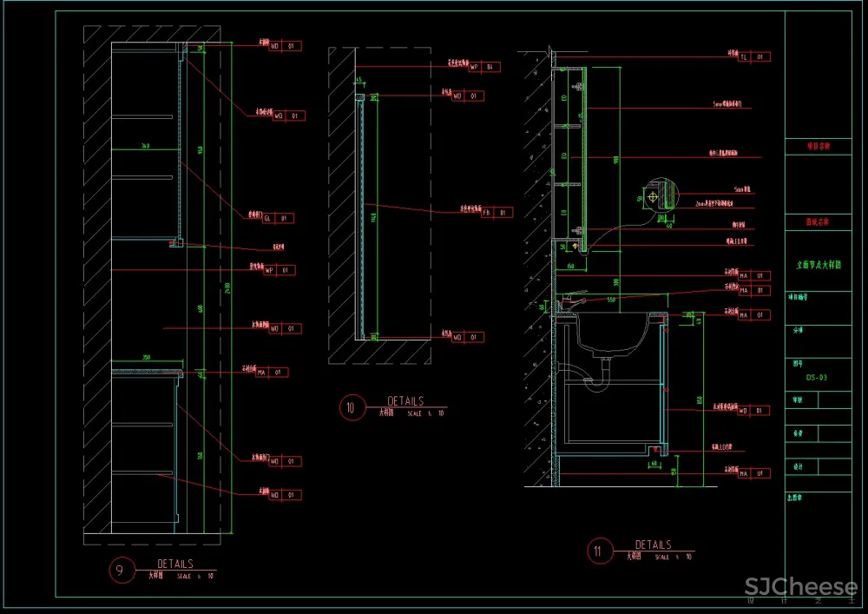Click the circled detail number 9 marker

tap(122, 571)
